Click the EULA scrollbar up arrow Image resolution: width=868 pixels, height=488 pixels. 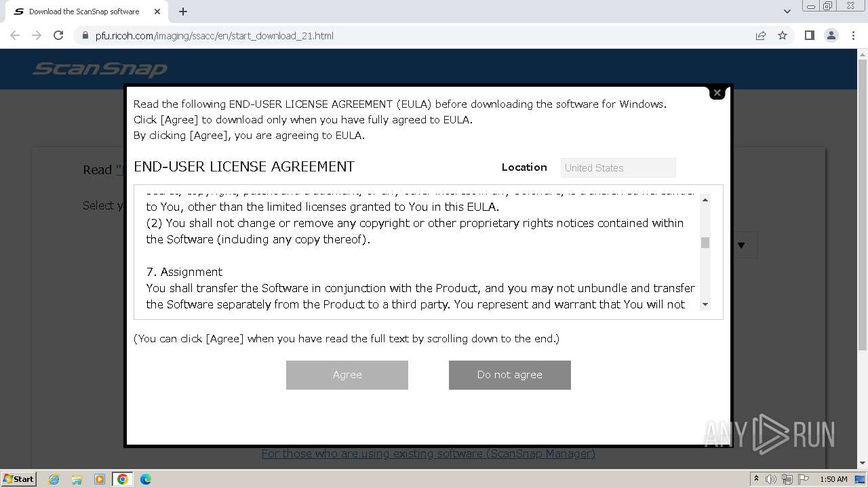pos(705,200)
